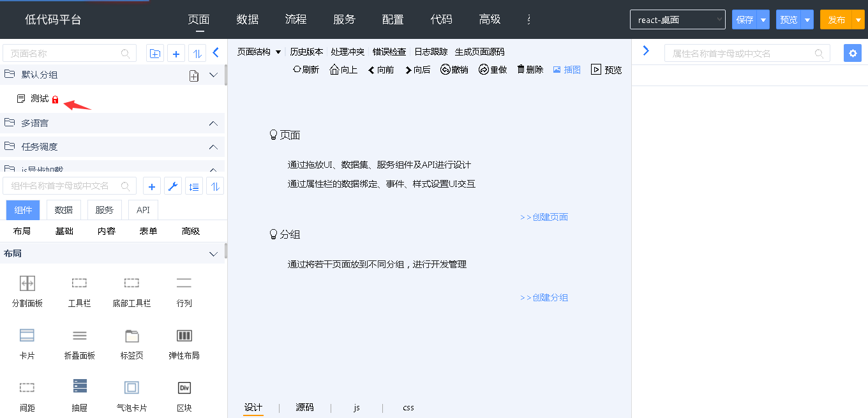Select the 气泡卡片 component
The width and height of the screenshot is (868, 418).
coord(131,396)
